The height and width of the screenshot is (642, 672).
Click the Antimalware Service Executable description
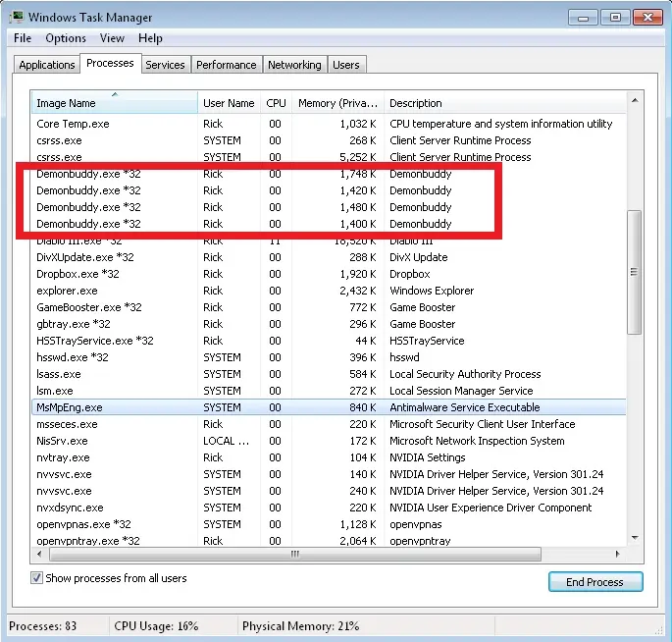click(465, 407)
